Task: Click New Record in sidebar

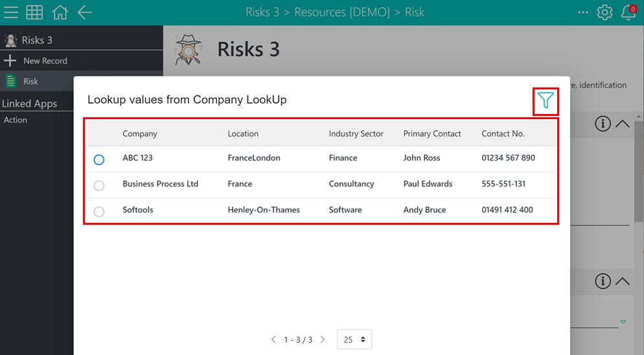Action: pyautogui.click(x=45, y=61)
